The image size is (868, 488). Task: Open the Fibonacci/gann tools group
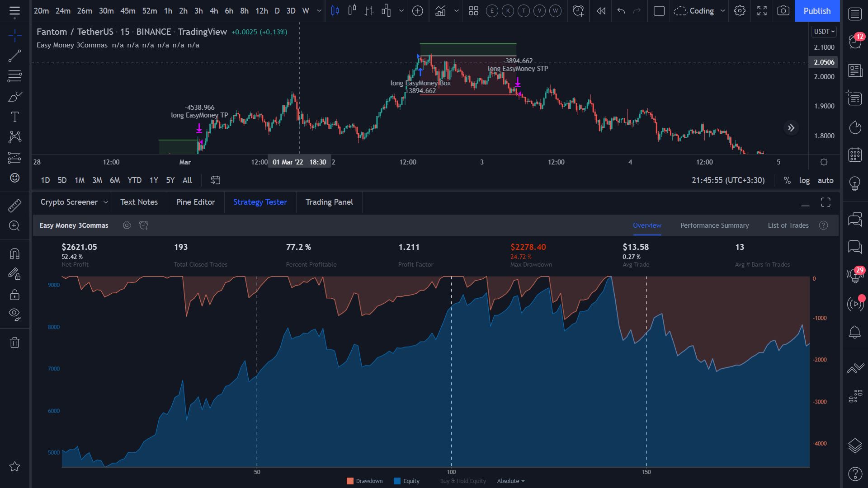coord(14,76)
